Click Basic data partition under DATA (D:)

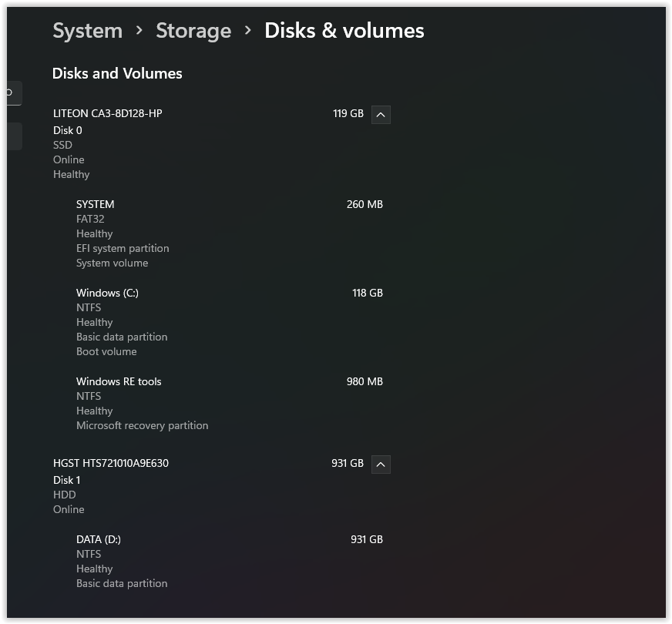(122, 583)
